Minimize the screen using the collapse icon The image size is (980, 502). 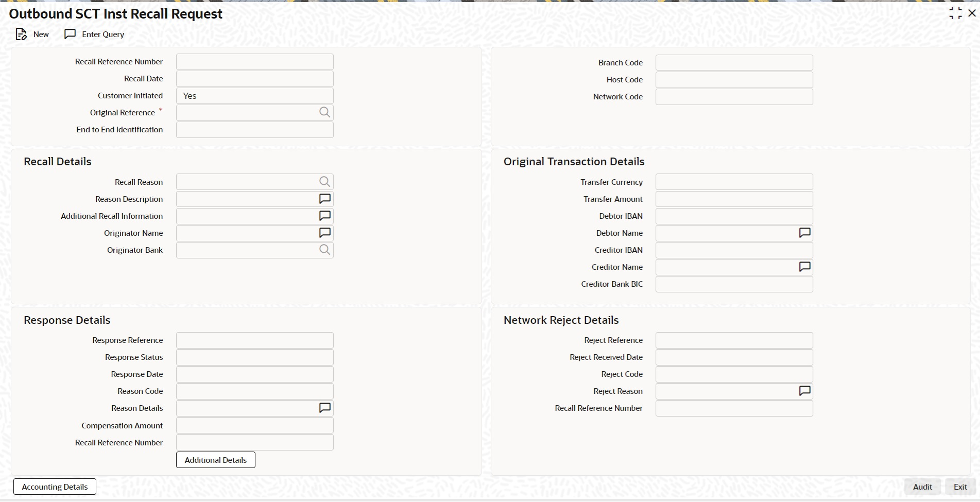click(955, 13)
